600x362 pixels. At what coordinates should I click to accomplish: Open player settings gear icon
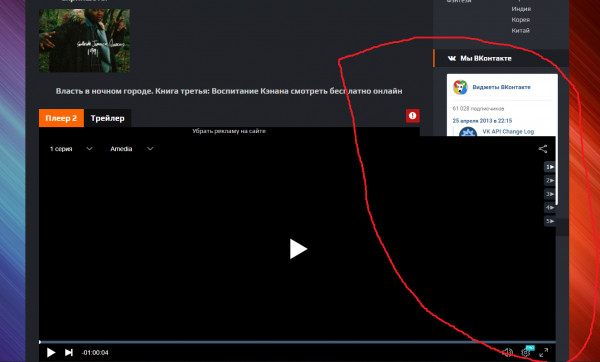526,352
